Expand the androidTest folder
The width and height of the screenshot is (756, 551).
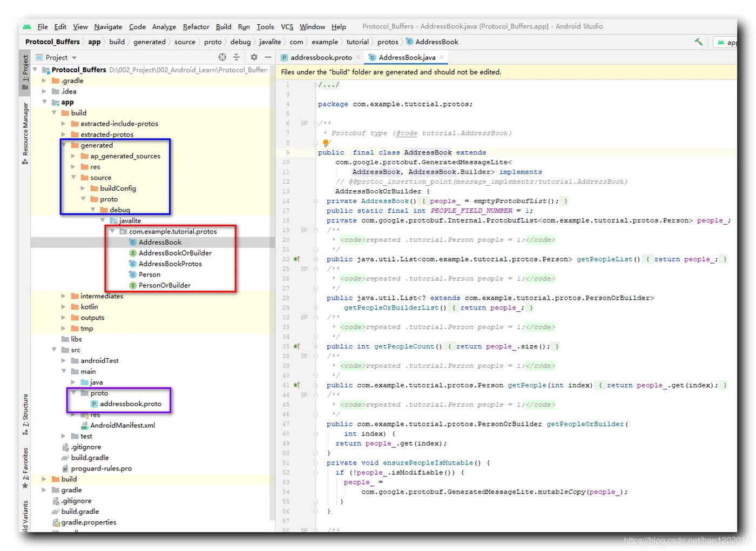pyautogui.click(x=64, y=361)
